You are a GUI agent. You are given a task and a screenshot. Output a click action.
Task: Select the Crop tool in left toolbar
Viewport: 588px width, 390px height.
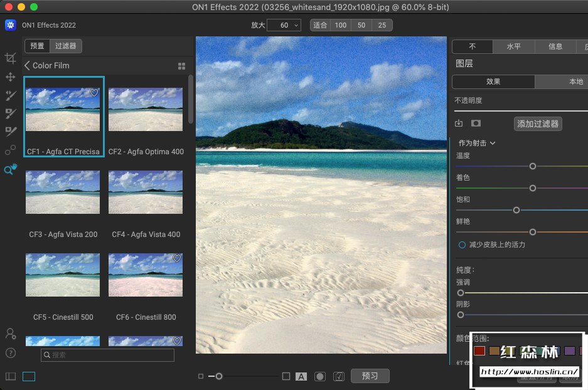tap(10, 58)
